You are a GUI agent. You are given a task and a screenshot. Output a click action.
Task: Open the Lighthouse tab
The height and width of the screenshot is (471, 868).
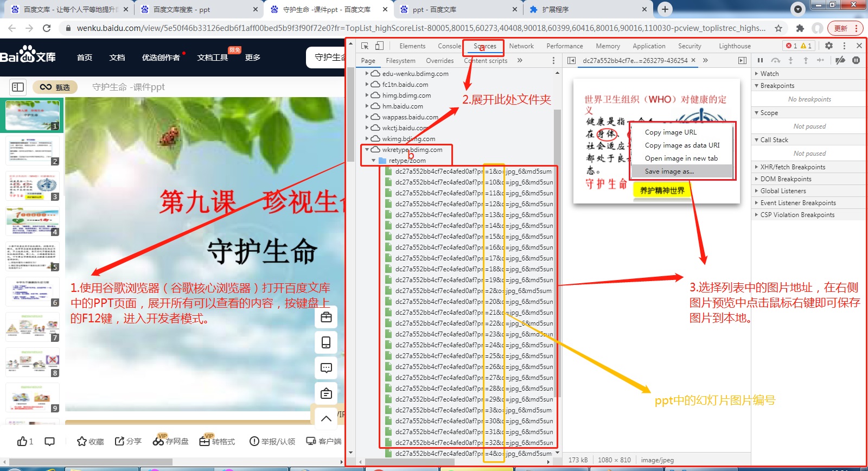coord(735,46)
